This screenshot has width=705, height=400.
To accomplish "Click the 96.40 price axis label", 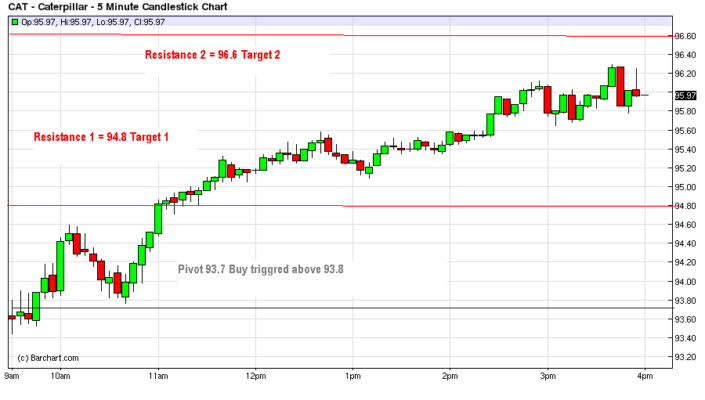I will point(685,55).
